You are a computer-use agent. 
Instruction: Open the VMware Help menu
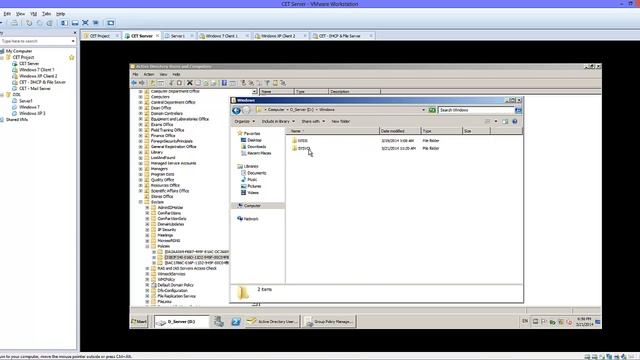(60, 14)
